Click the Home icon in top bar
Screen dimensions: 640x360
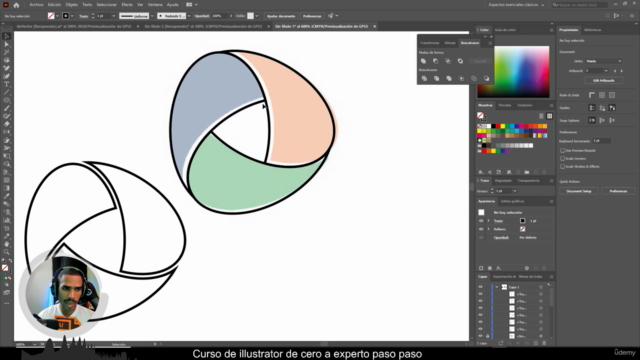pos(16,5)
